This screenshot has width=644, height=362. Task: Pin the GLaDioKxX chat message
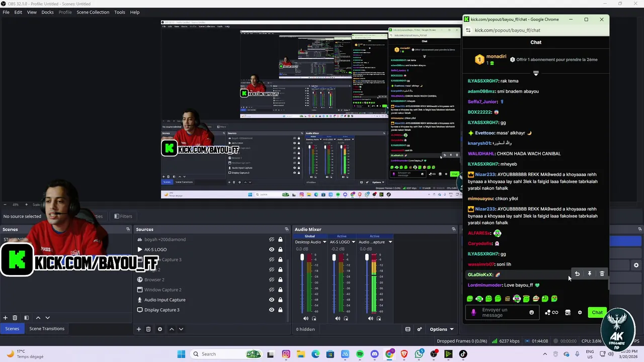click(x=590, y=274)
